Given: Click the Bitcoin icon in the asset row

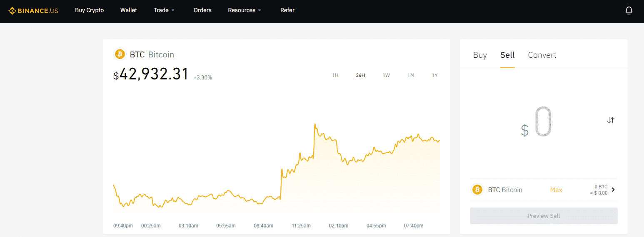Looking at the screenshot, I should pyautogui.click(x=477, y=190).
